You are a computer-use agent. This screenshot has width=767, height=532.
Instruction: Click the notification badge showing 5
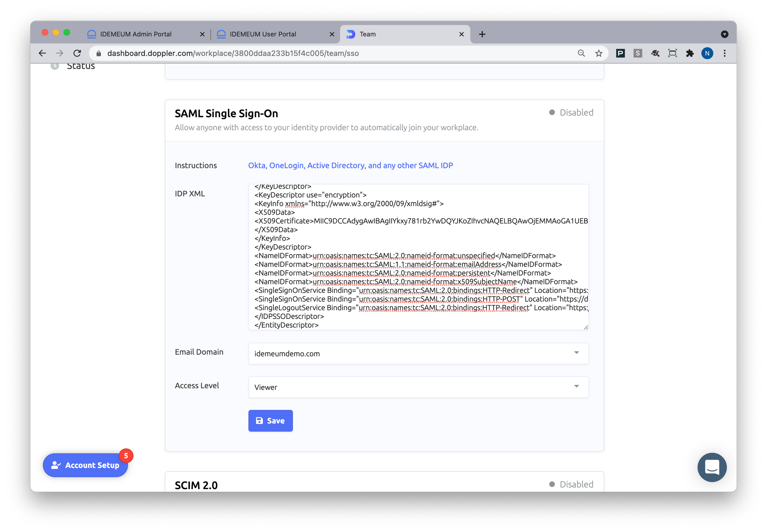pos(126,456)
